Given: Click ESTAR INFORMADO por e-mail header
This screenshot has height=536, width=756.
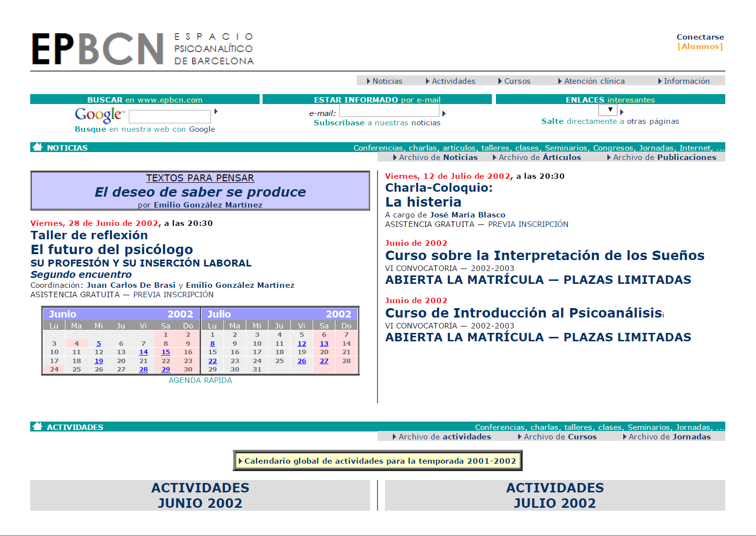Looking at the screenshot, I should click(377, 100).
